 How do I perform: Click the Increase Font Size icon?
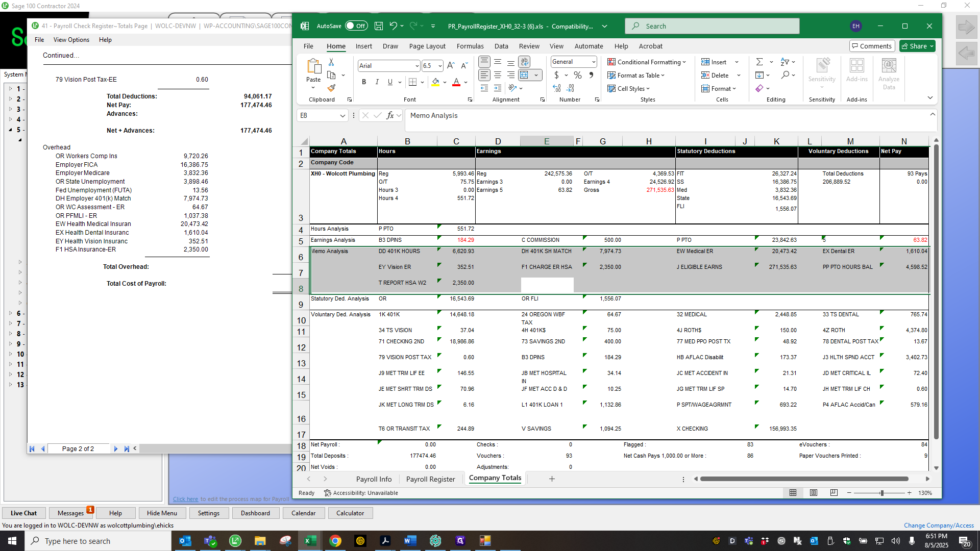[451, 66]
